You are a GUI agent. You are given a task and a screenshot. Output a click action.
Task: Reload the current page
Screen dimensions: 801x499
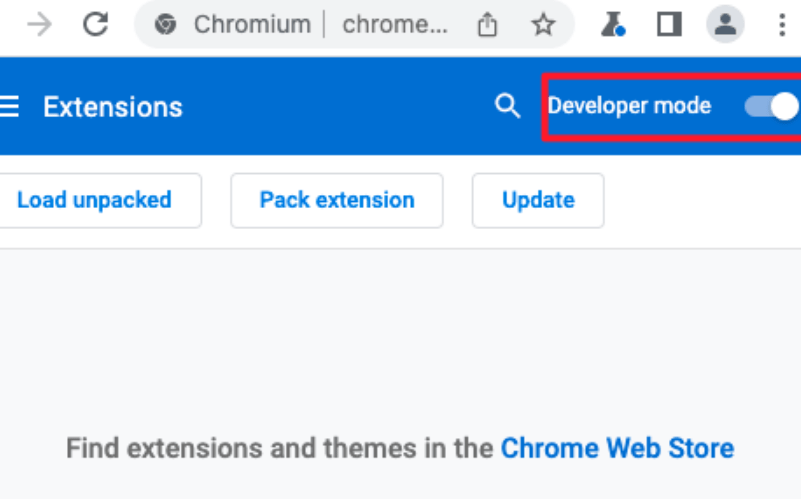(96, 25)
